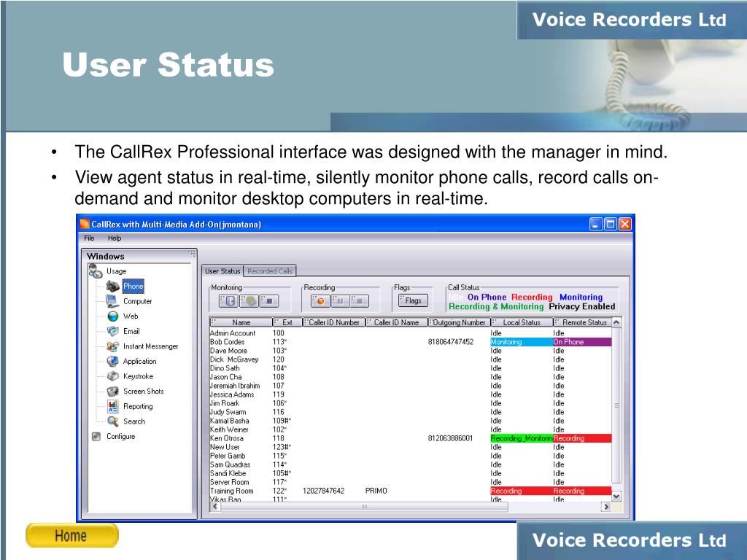Select Jessica Adams row
Image resolution: width=747 pixels, height=560 pixels.
click(411, 394)
